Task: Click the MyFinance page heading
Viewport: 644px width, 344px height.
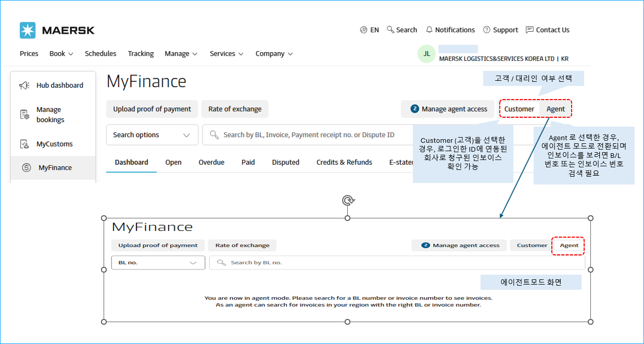Action: point(146,81)
